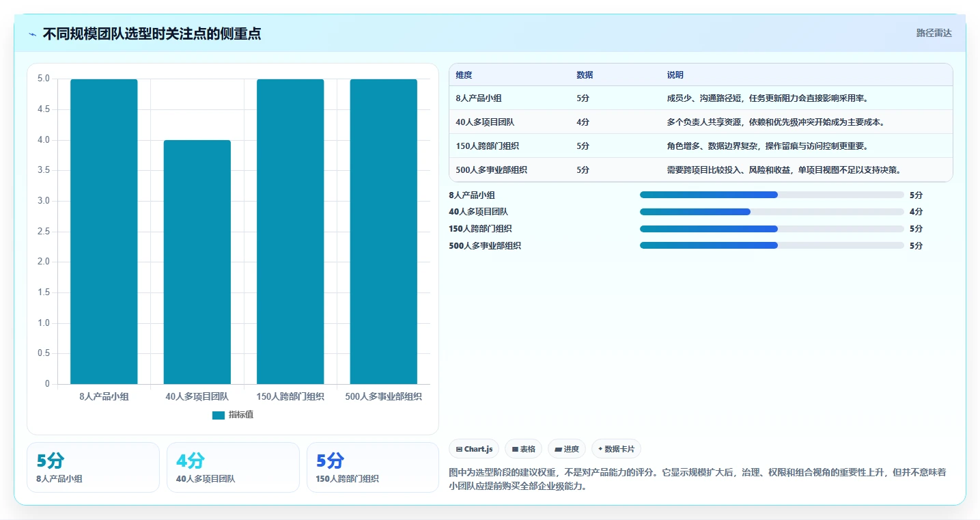Open the 5分 card for 8人产品小组
Image resolution: width=980 pixels, height=520 pixels.
tap(93, 467)
